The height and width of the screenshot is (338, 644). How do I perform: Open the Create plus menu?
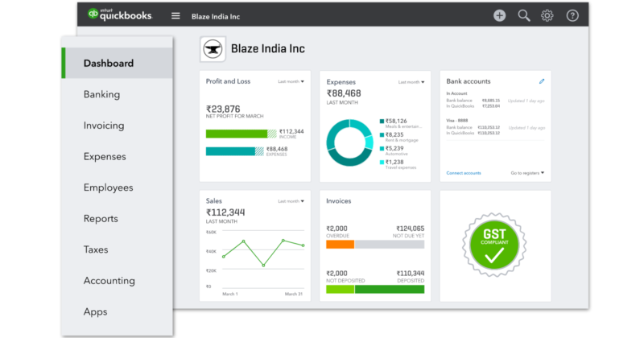[x=499, y=15]
